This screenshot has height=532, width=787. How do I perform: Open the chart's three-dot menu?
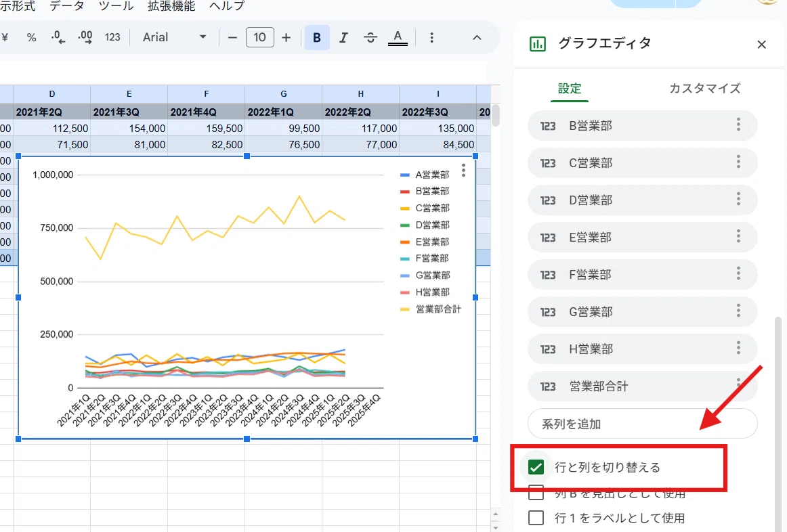click(463, 171)
